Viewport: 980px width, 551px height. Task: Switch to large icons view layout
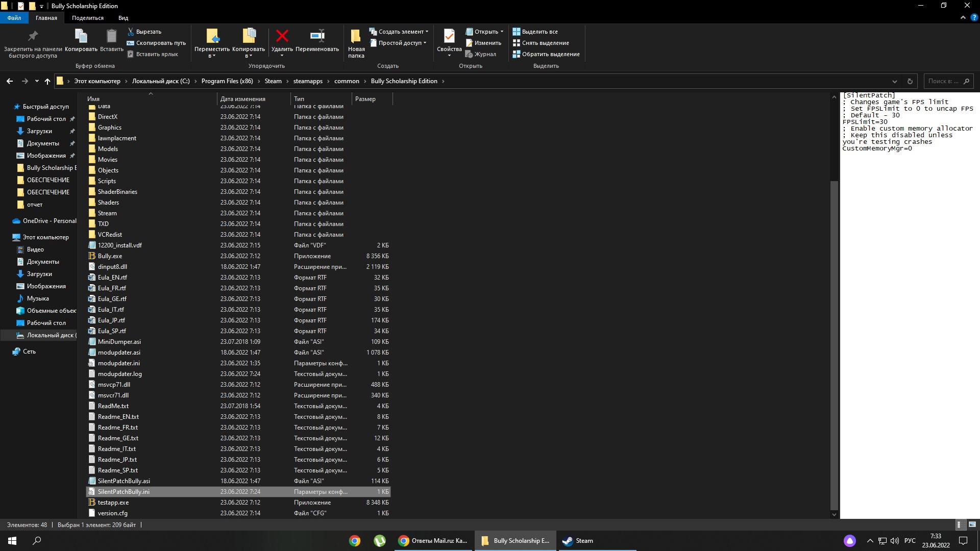972,524
